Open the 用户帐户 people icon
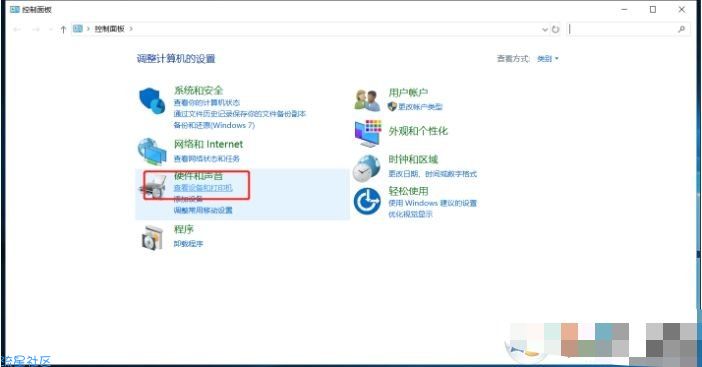This screenshot has width=702, height=367. 367,100
